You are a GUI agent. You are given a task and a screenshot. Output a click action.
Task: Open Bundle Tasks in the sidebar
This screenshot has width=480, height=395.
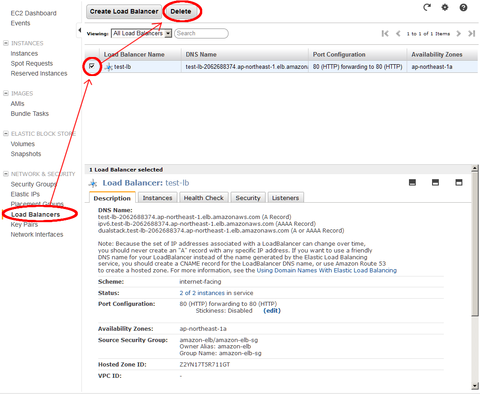(x=30, y=114)
